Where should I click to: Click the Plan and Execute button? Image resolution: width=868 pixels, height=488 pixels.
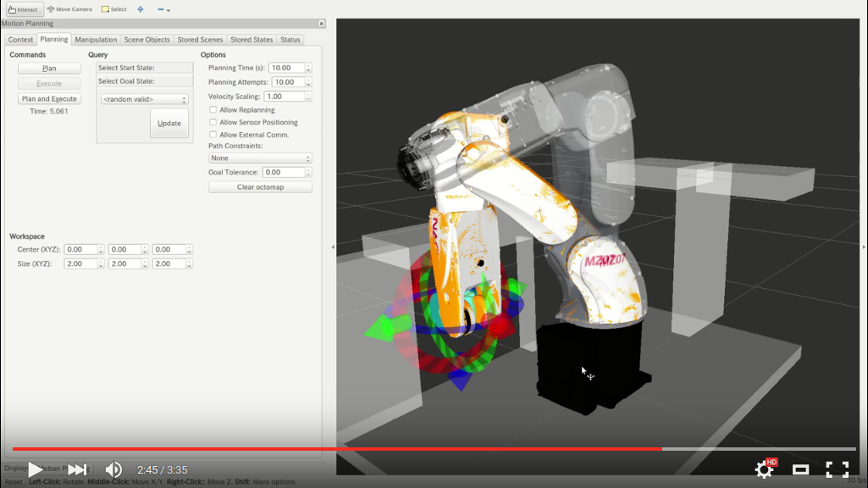pyautogui.click(x=49, y=98)
